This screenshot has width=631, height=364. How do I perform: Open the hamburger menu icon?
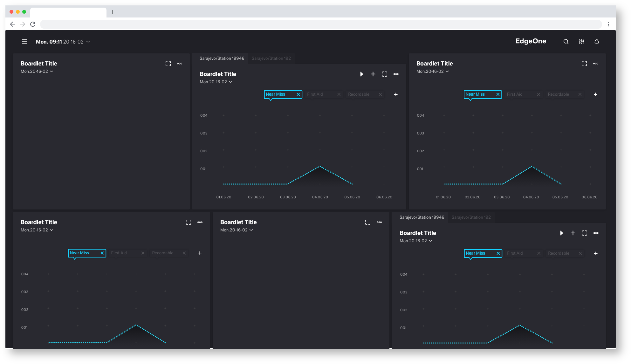(24, 42)
